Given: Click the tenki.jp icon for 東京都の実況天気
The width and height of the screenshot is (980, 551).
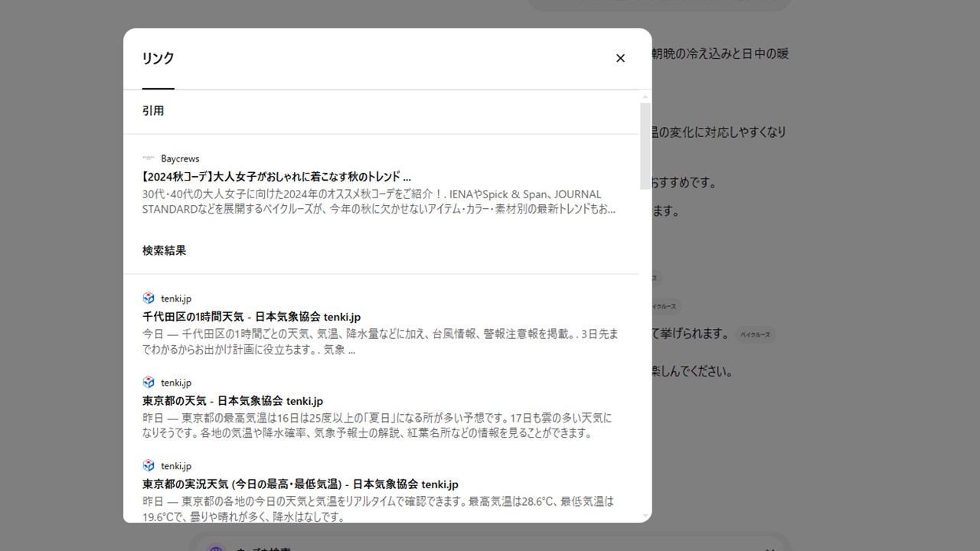Looking at the screenshot, I should [149, 465].
